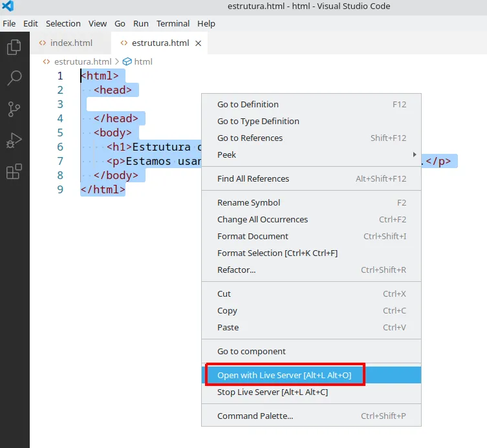Choose Format Document

pos(311,236)
